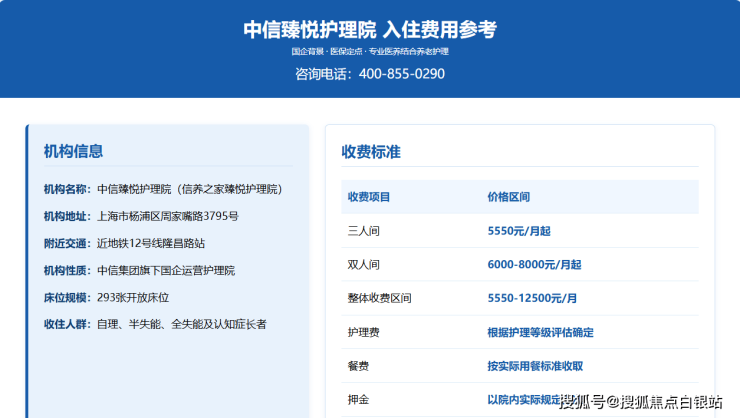Click the text 按实际用餐标准收取
This screenshot has height=418, width=740.
pos(535,366)
